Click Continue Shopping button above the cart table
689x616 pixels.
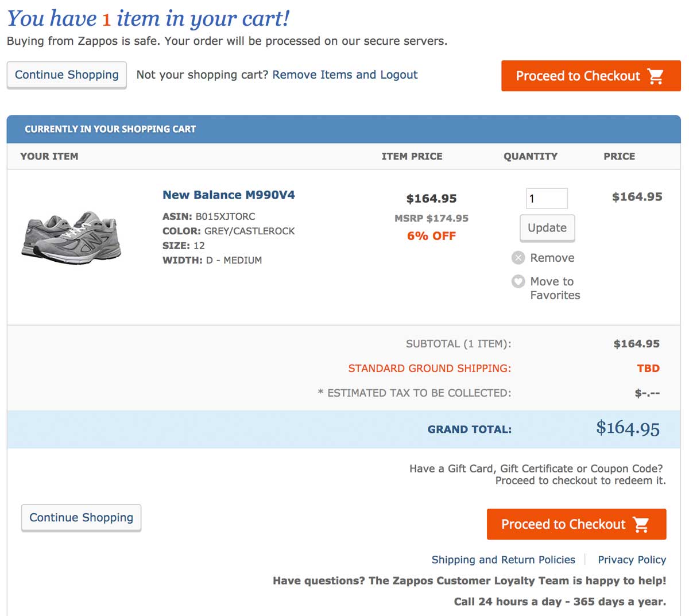[x=67, y=75]
